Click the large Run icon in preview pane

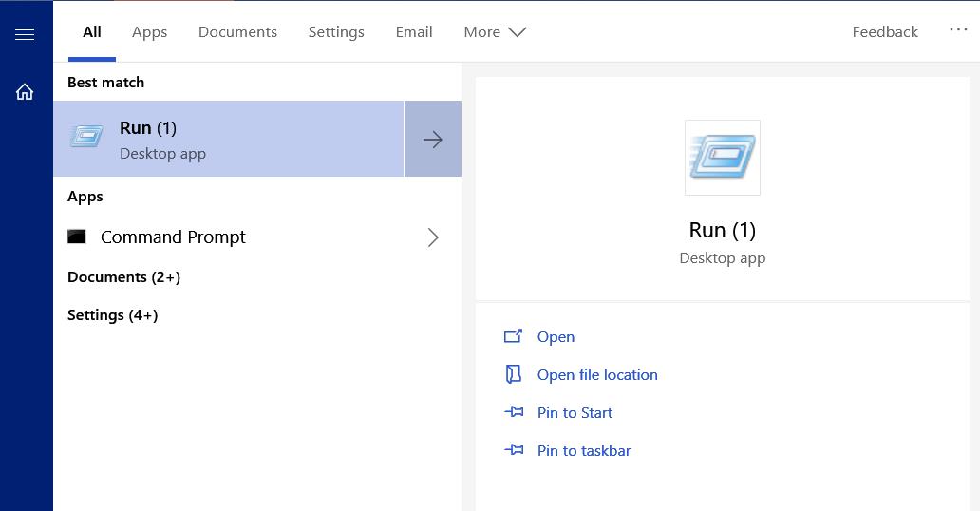coord(723,158)
